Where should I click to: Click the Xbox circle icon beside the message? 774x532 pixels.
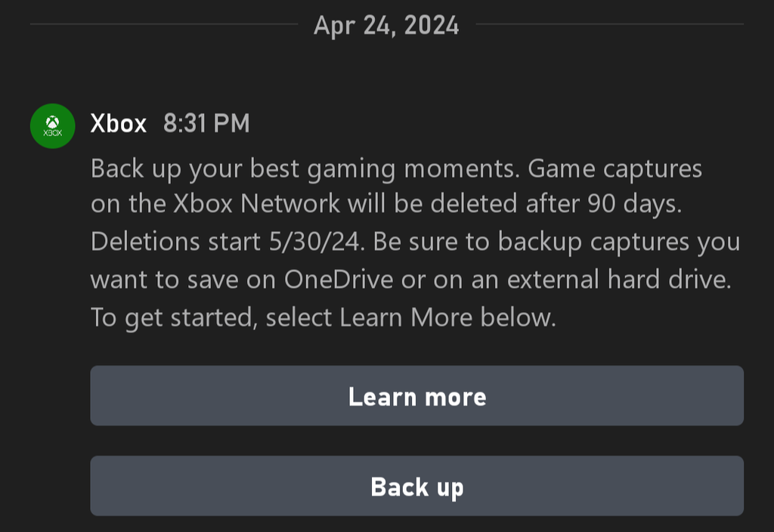point(51,125)
